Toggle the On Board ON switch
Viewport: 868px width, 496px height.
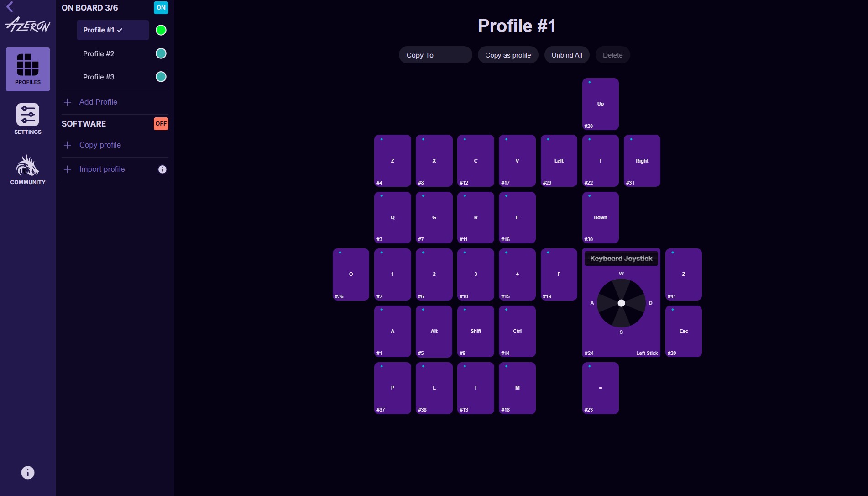pyautogui.click(x=161, y=8)
